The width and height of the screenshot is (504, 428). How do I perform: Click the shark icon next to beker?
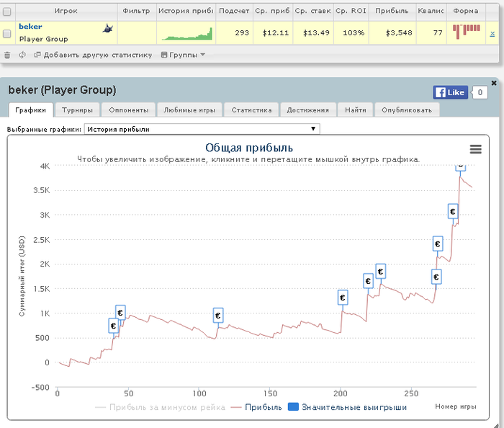[108, 29]
